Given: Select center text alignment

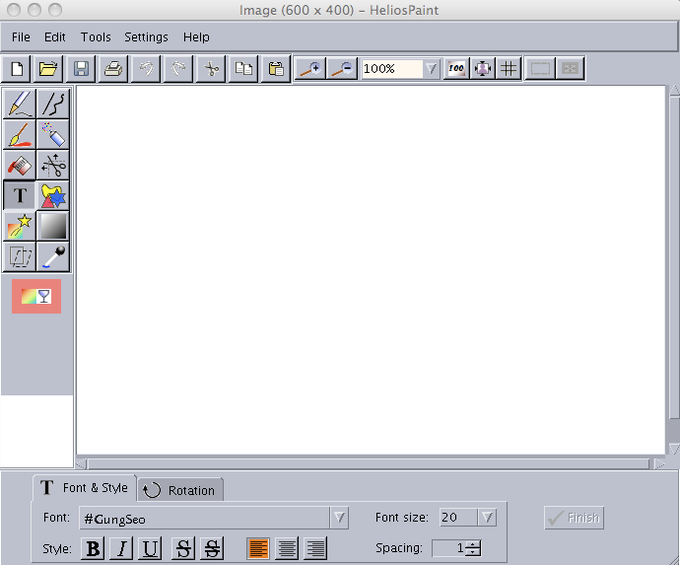Looking at the screenshot, I should pyautogui.click(x=287, y=548).
